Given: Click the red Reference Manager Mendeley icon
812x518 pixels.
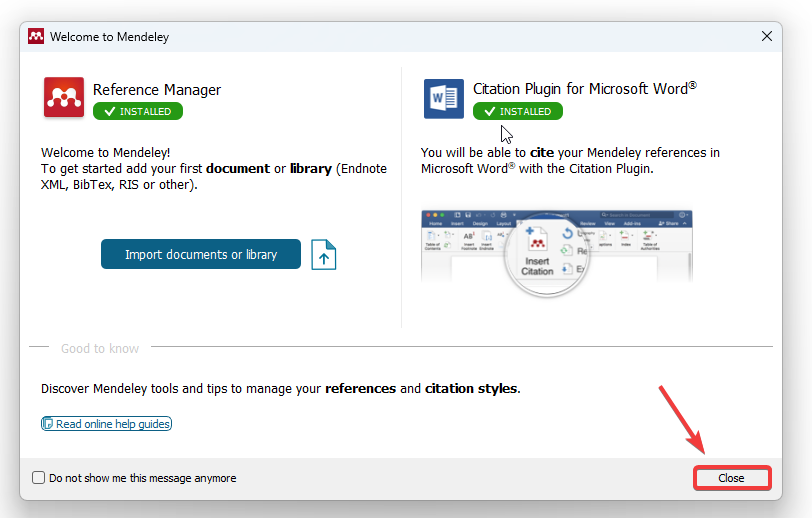Looking at the screenshot, I should [x=64, y=98].
